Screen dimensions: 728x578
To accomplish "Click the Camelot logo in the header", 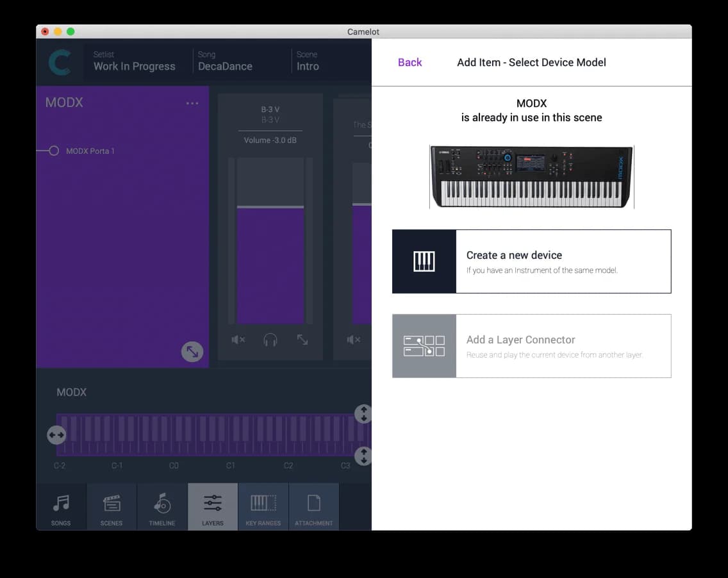I will point(60,62).
